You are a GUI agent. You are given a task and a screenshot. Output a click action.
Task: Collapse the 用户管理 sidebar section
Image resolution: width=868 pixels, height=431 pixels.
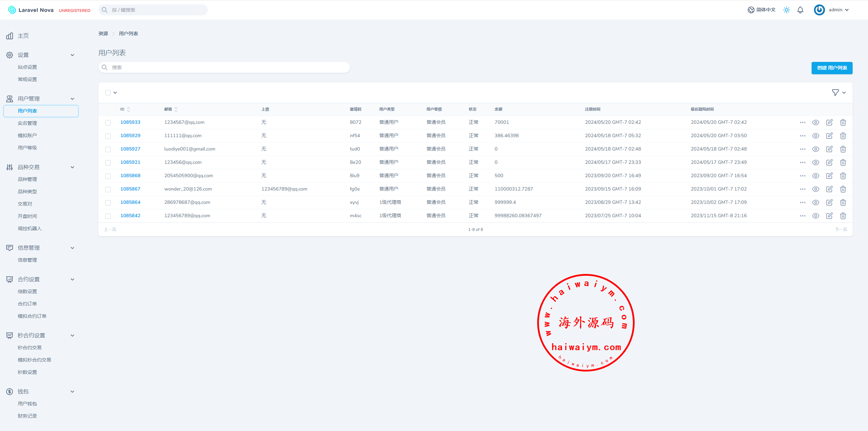tap(72, 99)
